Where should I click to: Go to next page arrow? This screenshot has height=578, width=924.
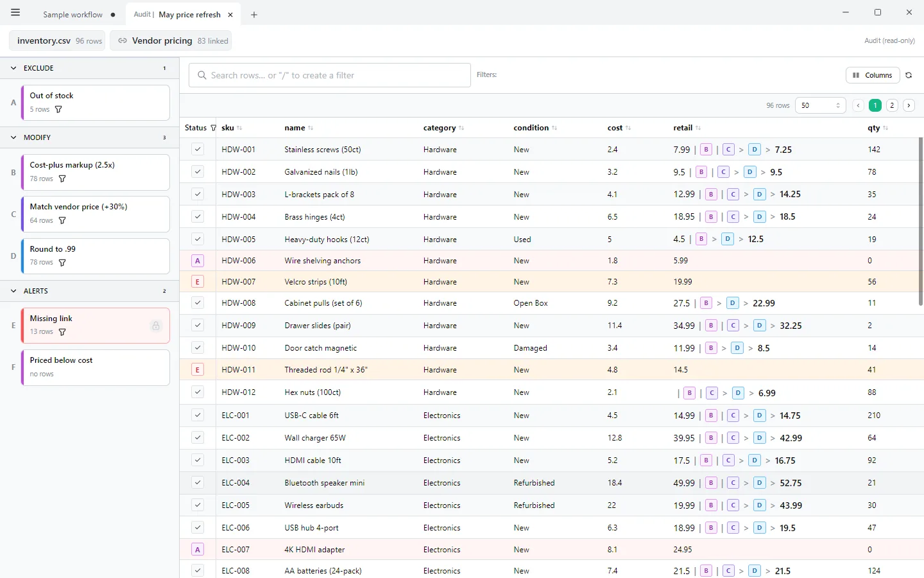click(x=909, y=105)
